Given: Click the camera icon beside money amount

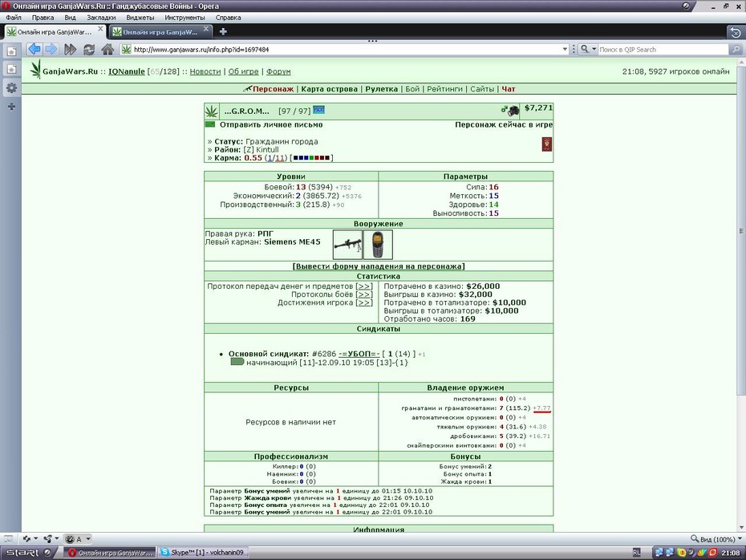Looking at the screenshot, I should pyautogui.click(x=513, y=111).
